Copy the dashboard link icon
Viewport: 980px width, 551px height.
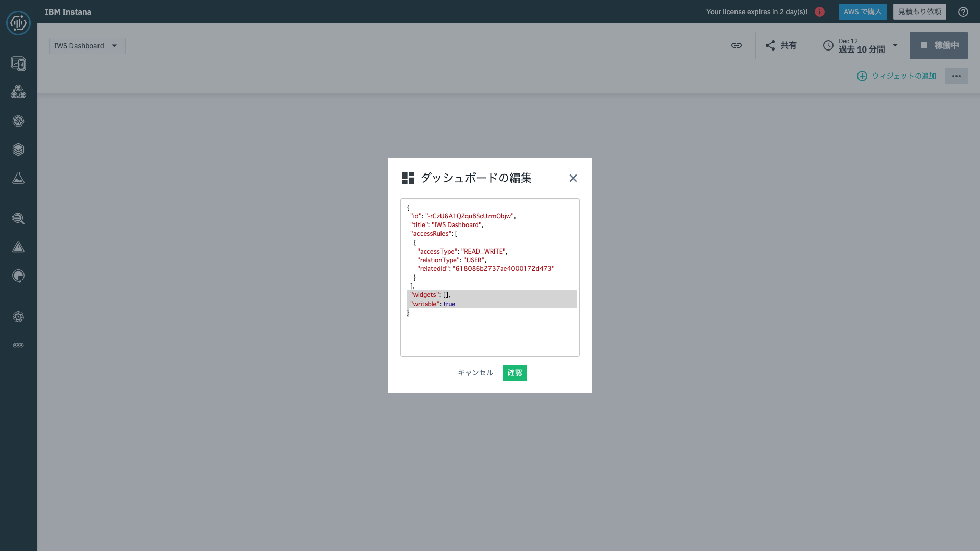[x=736, y=45]
